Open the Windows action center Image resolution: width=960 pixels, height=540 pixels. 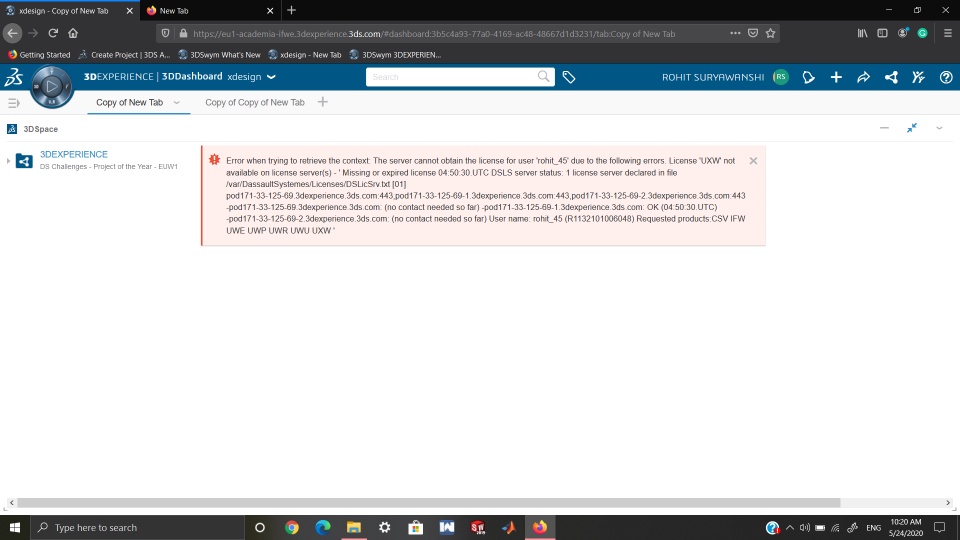point(940,527)
